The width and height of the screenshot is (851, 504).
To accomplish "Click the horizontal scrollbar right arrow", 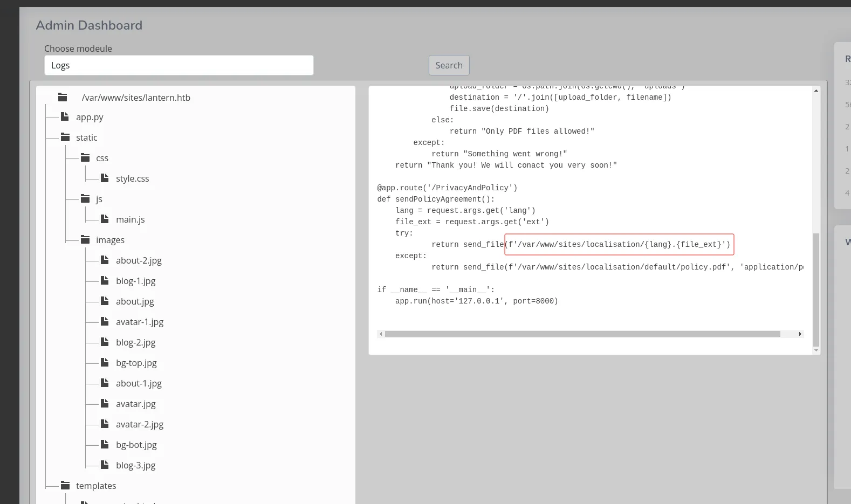I will point(800,334).
